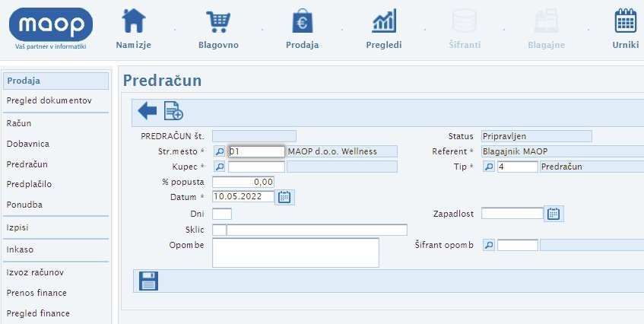Select Pregled dokumentov in sidebar

[49, 101]
